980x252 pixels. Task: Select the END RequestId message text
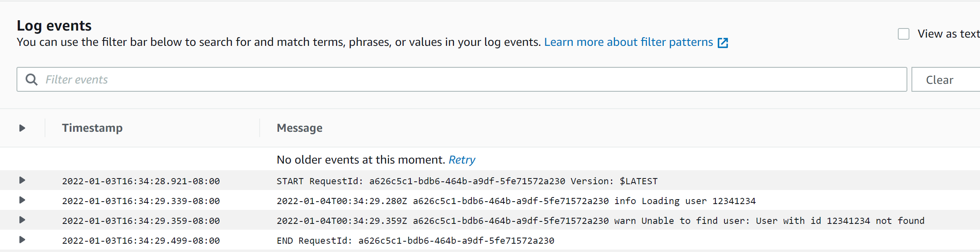415,240
